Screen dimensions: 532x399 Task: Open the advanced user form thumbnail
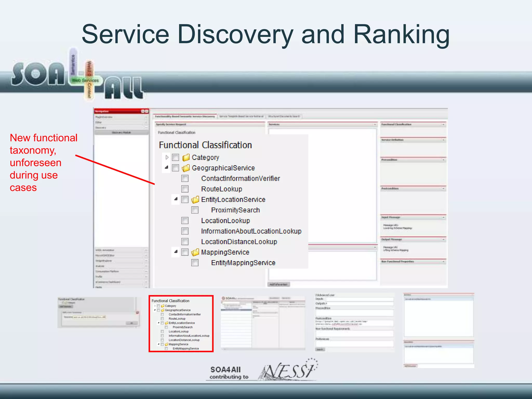354,322
